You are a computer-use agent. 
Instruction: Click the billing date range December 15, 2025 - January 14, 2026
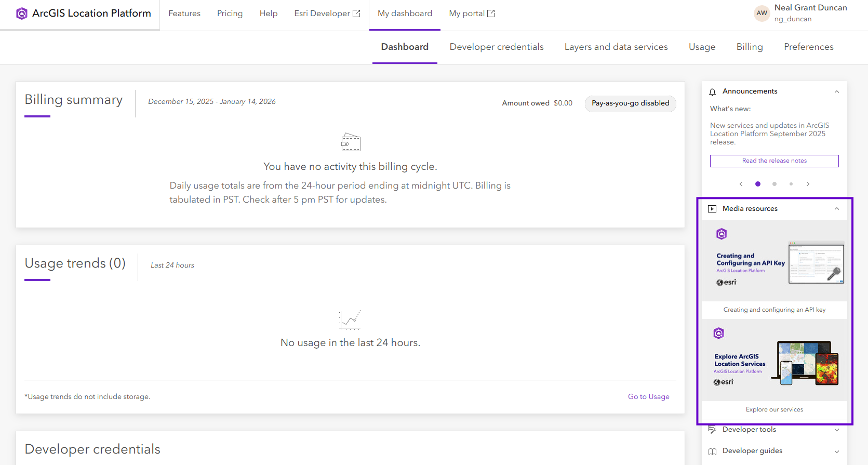tap(212, 102)
